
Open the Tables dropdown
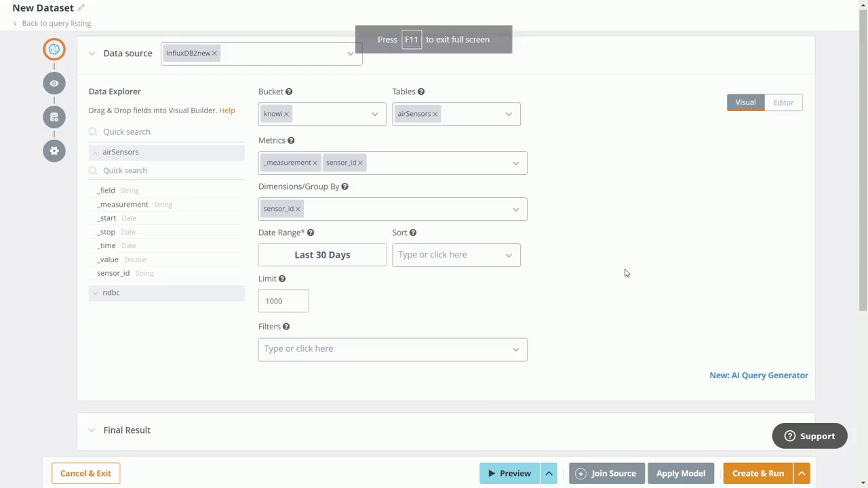(x=508, y=113)
